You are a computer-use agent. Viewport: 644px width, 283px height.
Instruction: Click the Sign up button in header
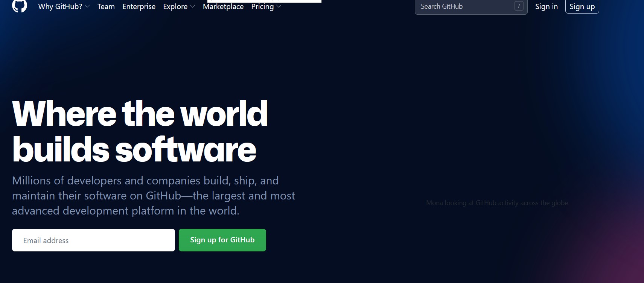582,6
